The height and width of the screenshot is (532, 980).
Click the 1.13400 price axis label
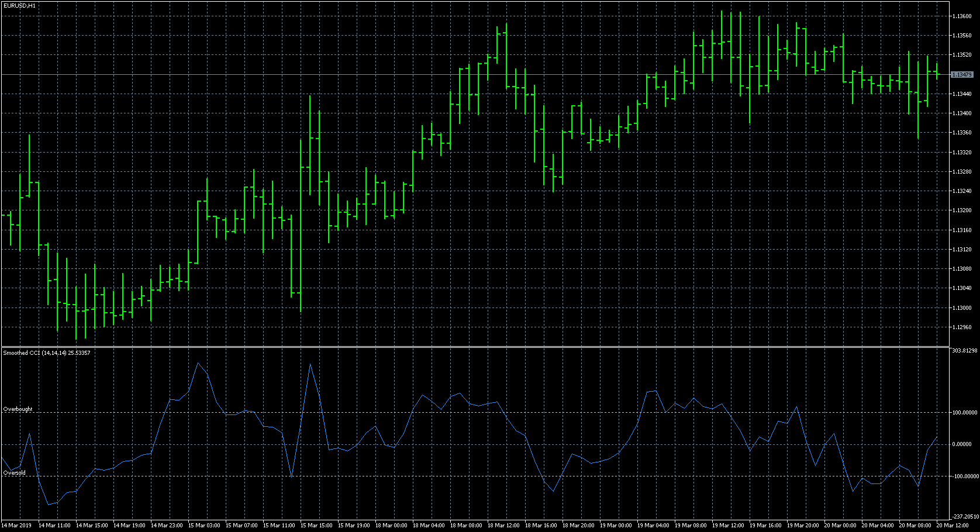click(962, 113)
